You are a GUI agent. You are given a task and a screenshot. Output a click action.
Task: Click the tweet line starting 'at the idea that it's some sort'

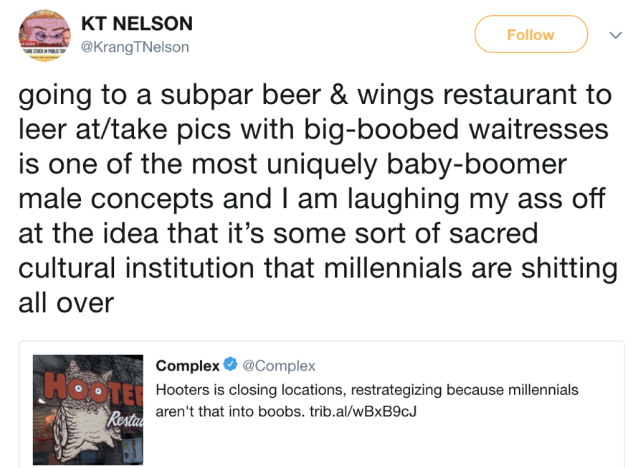(278, 234)
